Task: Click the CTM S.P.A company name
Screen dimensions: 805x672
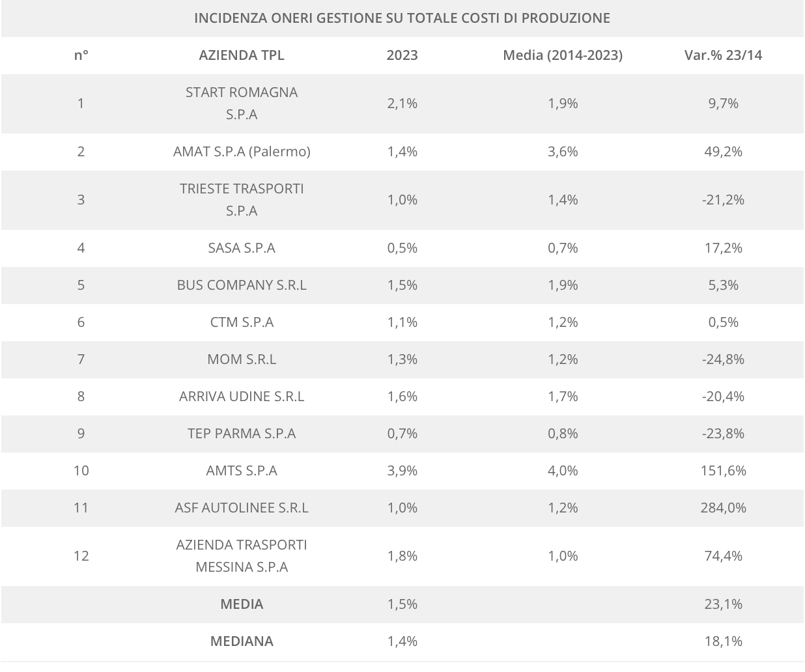Action: pyautogui.click(x=242, y=322)
